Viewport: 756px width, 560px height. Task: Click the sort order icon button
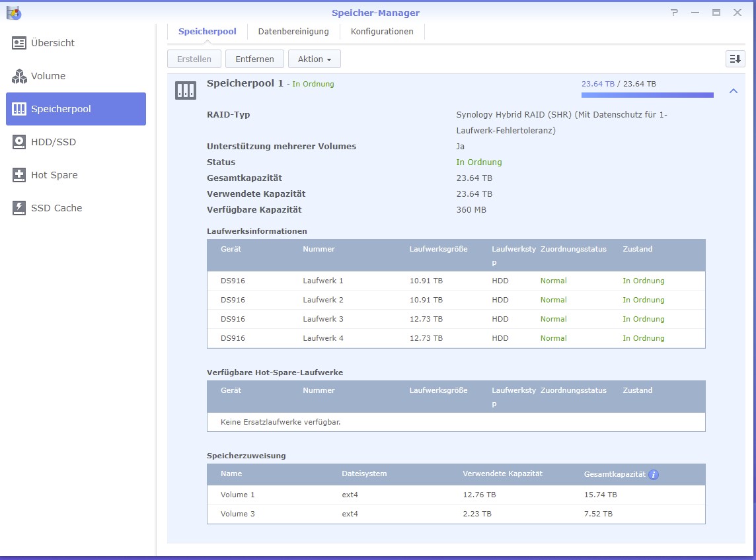point(735,59)
